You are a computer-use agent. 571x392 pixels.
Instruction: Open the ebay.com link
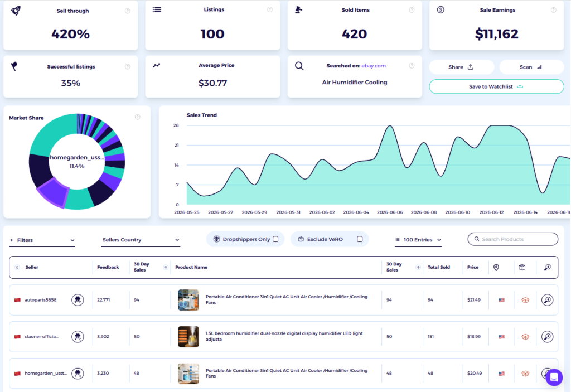pyautogui.click(x=374, y=66)
